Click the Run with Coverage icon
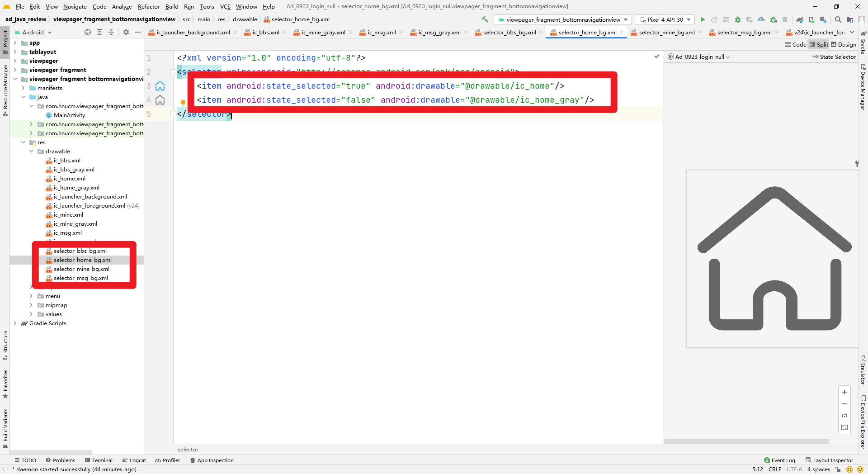Viewport: 868px width, 474px height. click(x=750, y=19)
